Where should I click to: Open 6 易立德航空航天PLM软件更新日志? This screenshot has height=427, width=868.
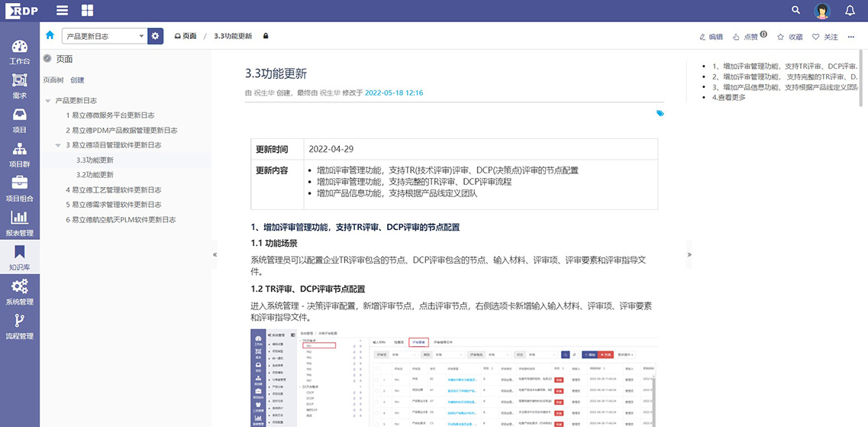[x=121, y=220]
